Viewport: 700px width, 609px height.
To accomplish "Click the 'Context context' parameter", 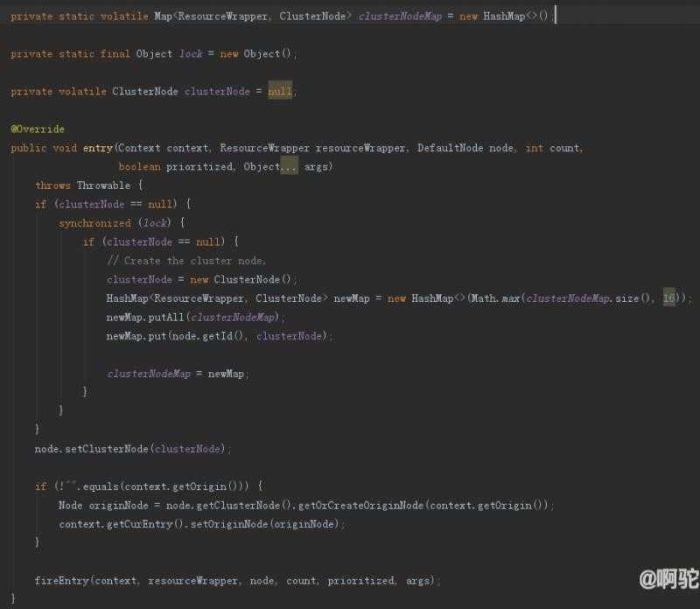I will pyautogui.click(x=164, y=148).
